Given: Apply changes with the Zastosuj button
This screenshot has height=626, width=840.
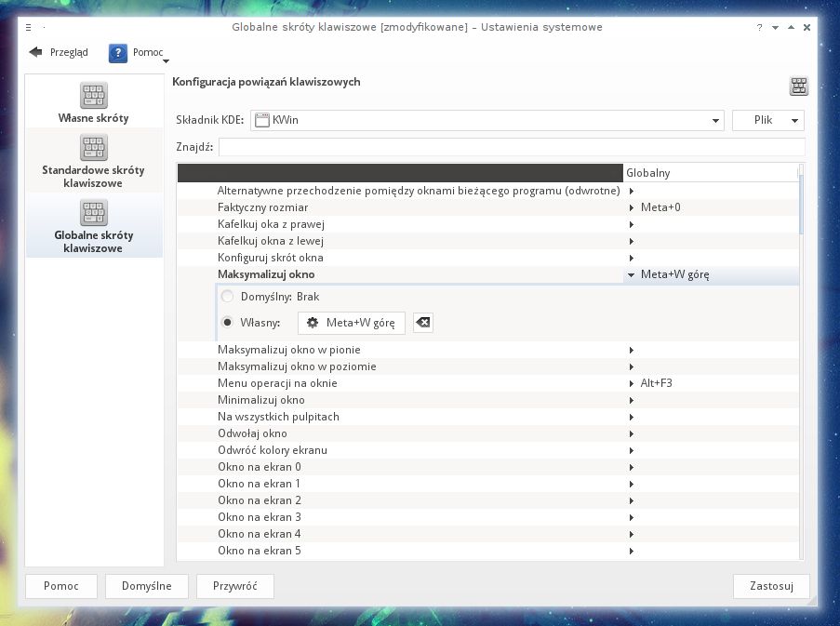Looking at the screenshot, I should pyautogui.click(x=771, y=586).
